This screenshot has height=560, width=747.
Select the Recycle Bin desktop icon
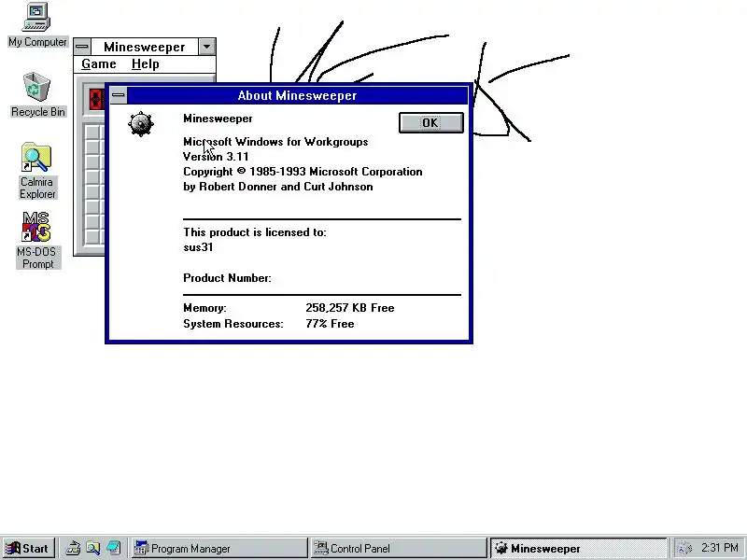(37, 94)
